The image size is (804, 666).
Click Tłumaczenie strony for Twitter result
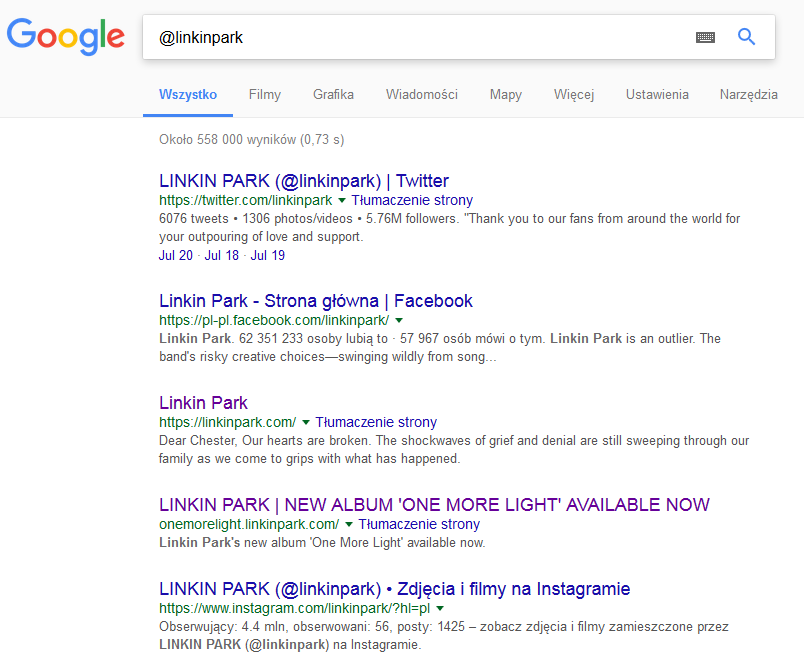(x=412, y=200)
